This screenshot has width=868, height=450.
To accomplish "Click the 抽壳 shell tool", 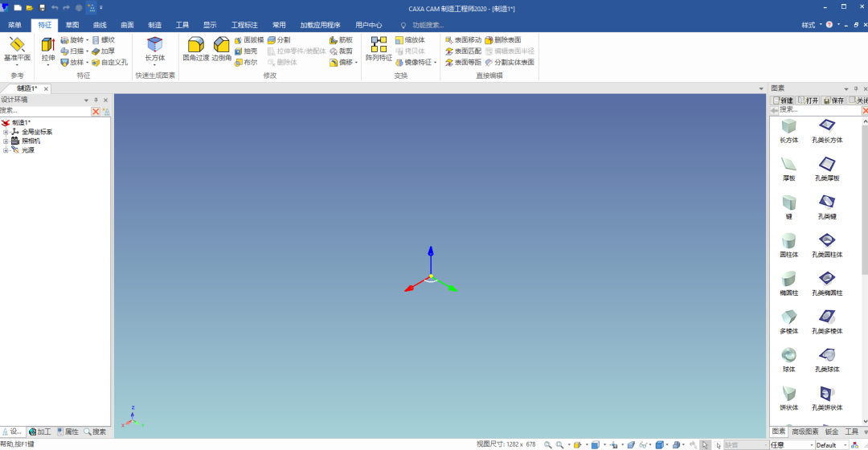I will pyautogui.click(x=246, y=51).
